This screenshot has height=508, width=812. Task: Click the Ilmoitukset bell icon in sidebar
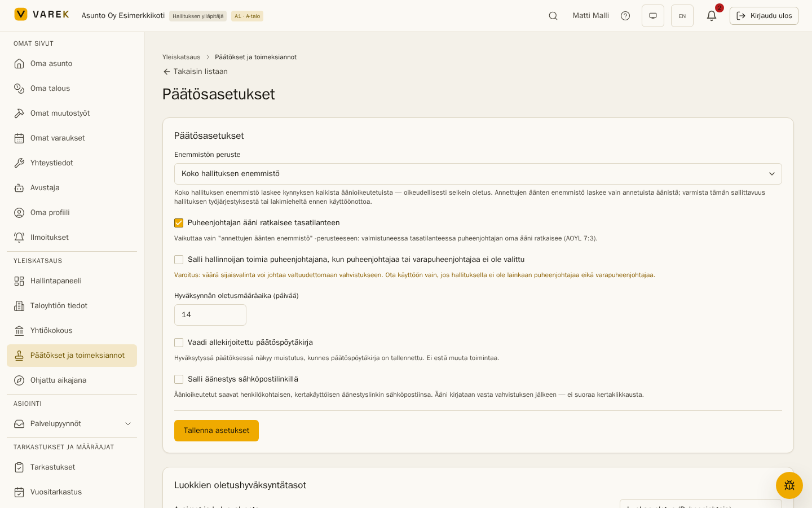click(x=19, y=238)
